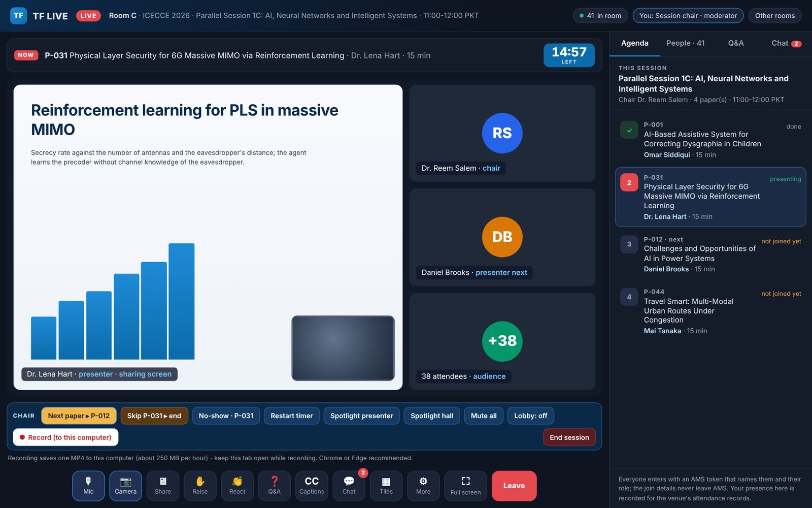Image resolution: width=812 pixels, height=508 pixels.
Task: End the session
Action: pyautogui.click(x=569, y=437)
